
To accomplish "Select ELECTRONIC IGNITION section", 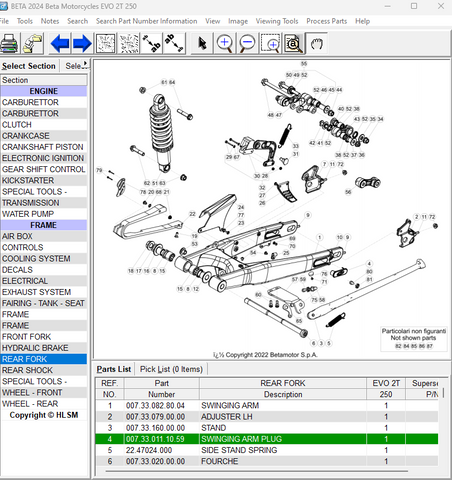I will 43,158.
